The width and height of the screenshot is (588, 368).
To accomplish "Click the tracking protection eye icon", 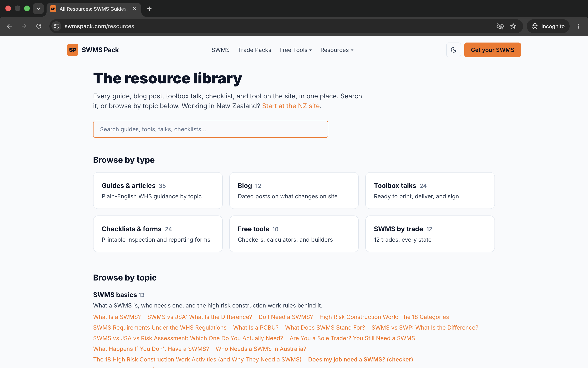I will point(500,26).
